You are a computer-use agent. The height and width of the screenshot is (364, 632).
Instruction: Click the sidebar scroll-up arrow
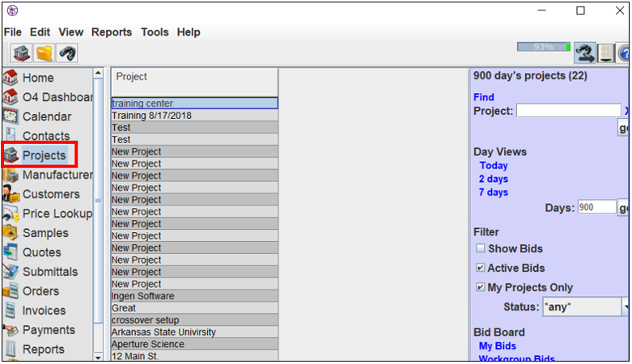click(98, 73)
